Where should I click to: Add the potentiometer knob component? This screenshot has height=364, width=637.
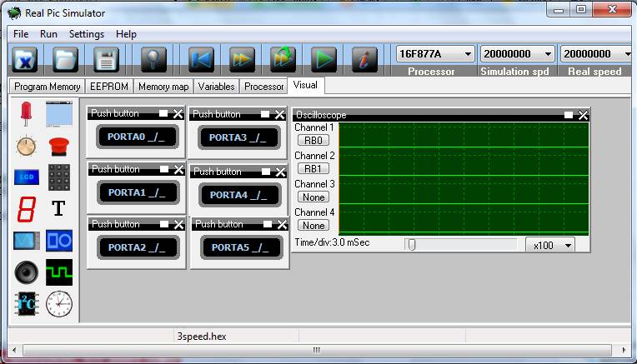tap(27, 146)
